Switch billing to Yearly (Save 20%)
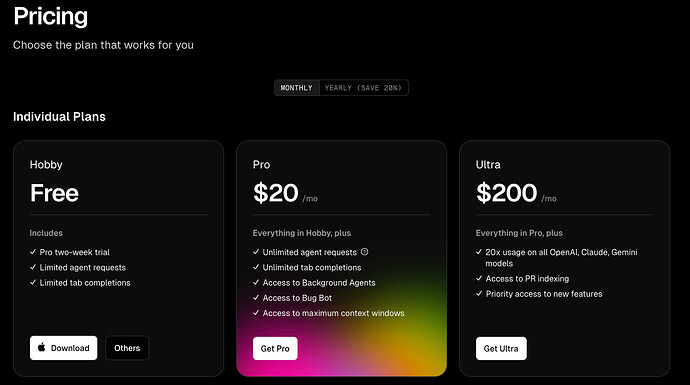Image resolution: width=690 pixels, height=385 pixels. coord(363,88)
